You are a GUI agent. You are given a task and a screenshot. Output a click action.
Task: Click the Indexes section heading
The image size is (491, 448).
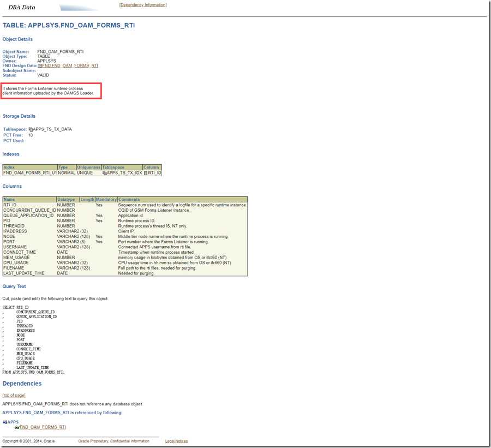click(x=11, y=154)
